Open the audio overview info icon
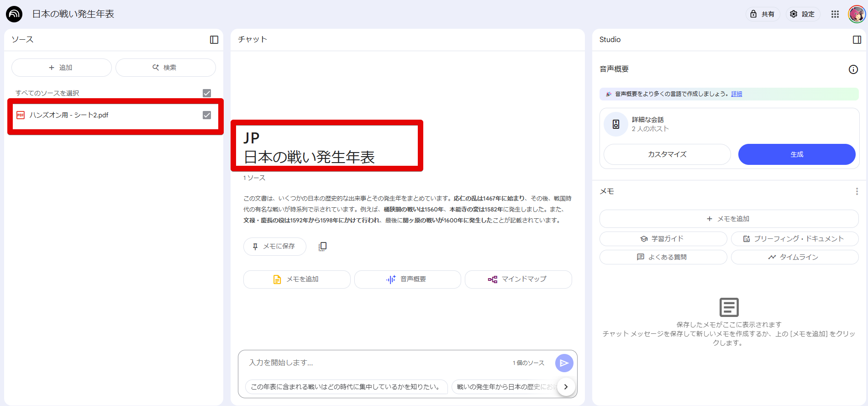 coord(853,69)
